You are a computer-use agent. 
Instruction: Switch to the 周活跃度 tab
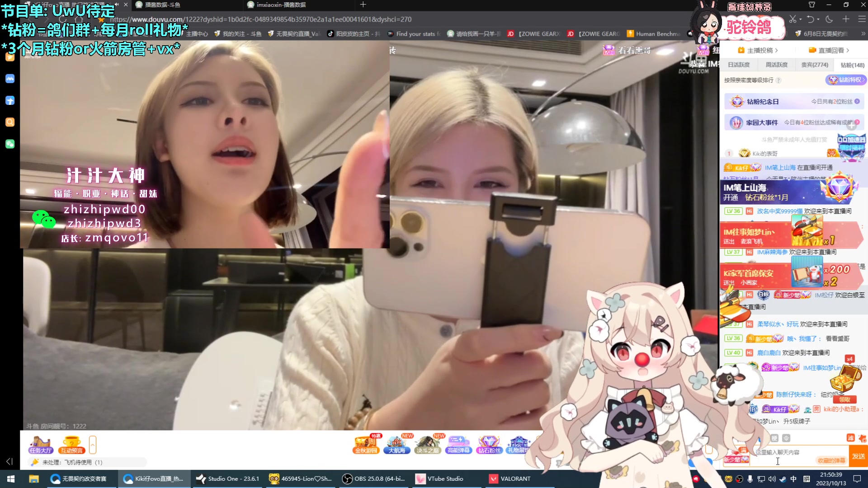tap(776, 65)
